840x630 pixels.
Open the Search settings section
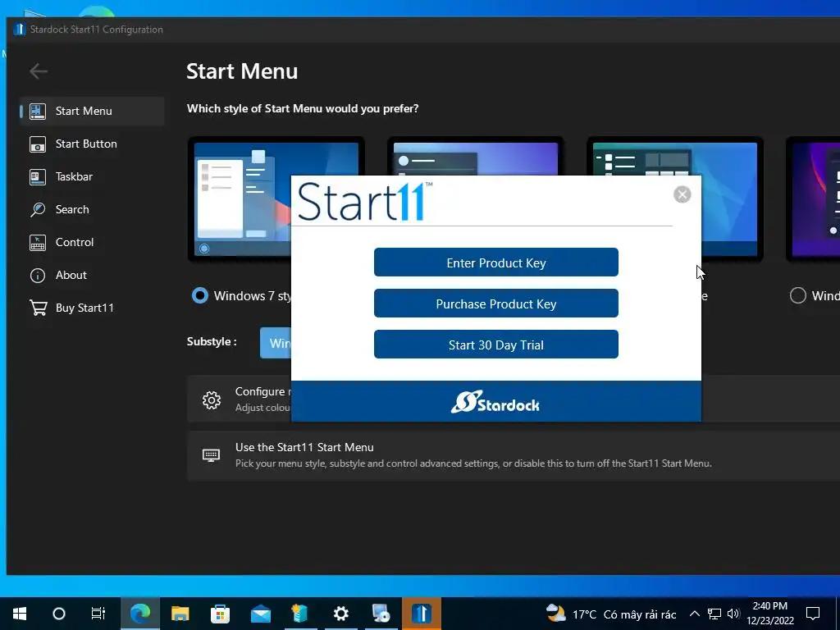click(x=92, y=209)
